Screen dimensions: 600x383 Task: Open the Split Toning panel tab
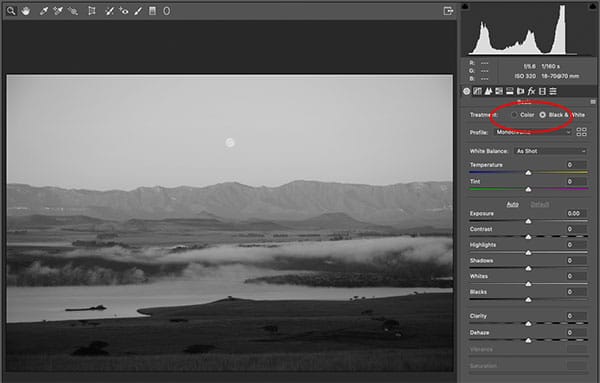click(510, 91)
